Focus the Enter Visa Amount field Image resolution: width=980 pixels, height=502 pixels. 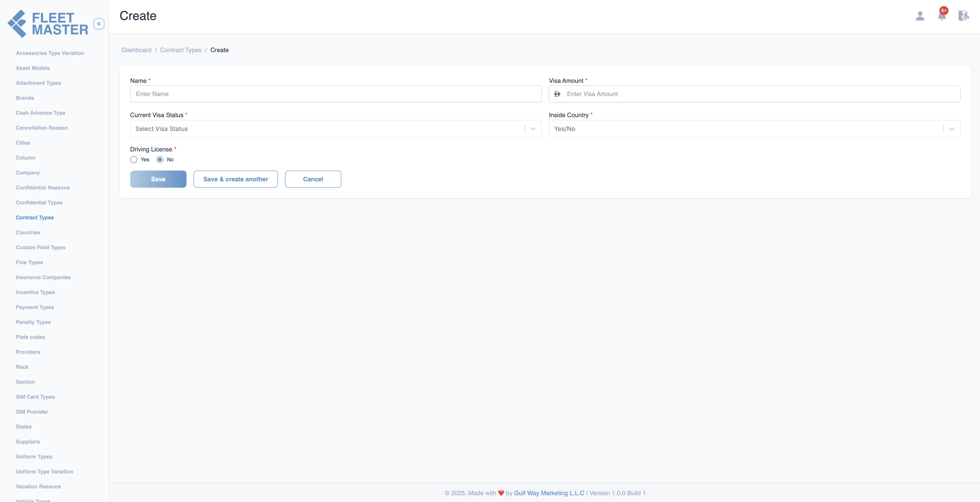(x=754, y=94)
